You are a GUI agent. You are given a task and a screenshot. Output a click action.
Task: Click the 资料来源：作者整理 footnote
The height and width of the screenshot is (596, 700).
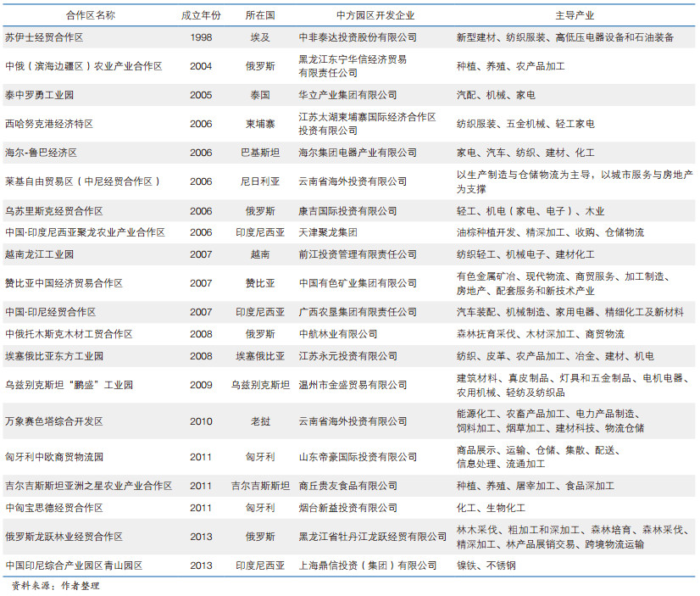(x=55, y=586)
